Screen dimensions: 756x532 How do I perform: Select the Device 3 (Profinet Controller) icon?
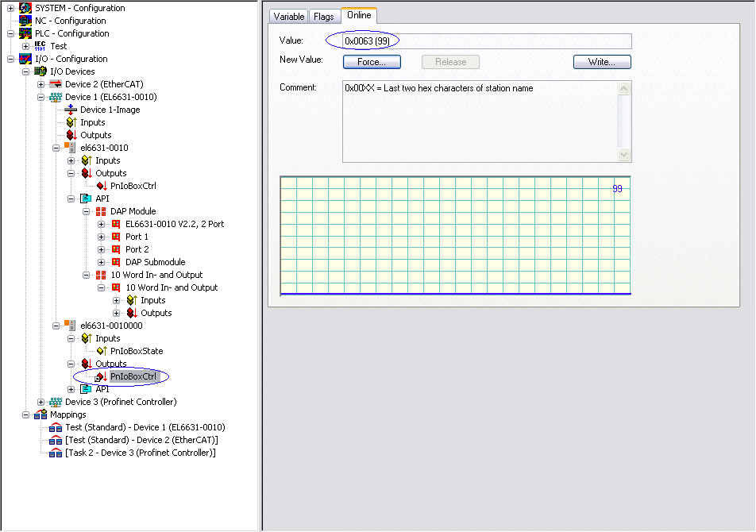pyautogui.click(x=56, y=402)
